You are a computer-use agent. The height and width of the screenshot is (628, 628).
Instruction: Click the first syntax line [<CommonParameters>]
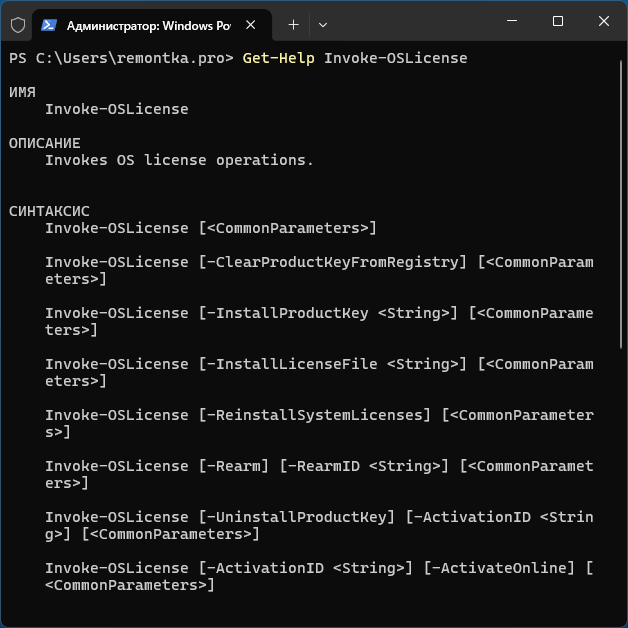[x=288, y=228]
